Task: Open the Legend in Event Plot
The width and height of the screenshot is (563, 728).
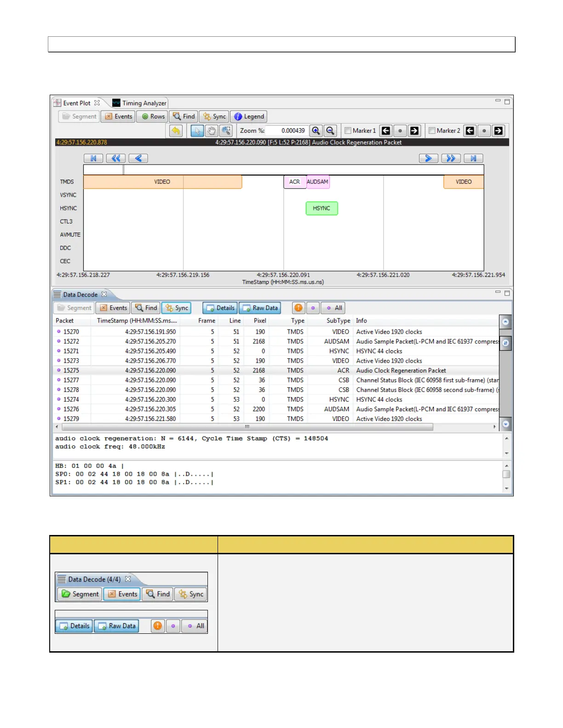Action: pos(249,117)
